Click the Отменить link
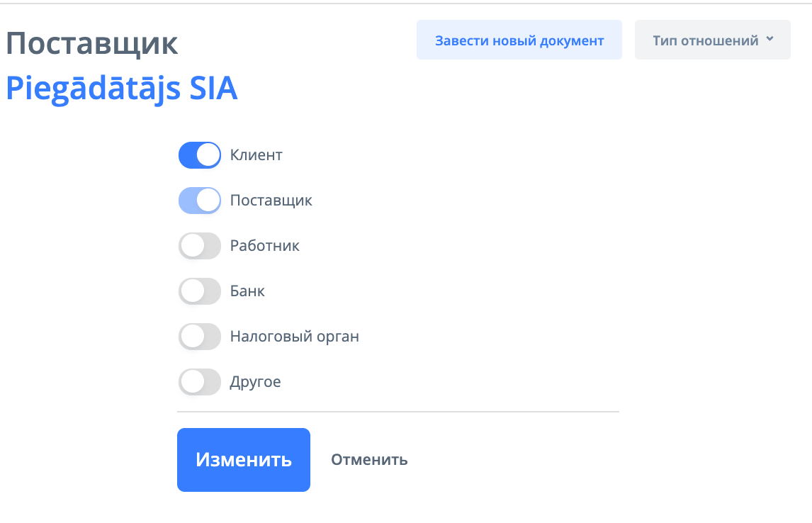The width and height of the screenshot is (812, 523). tap(369, 460)
